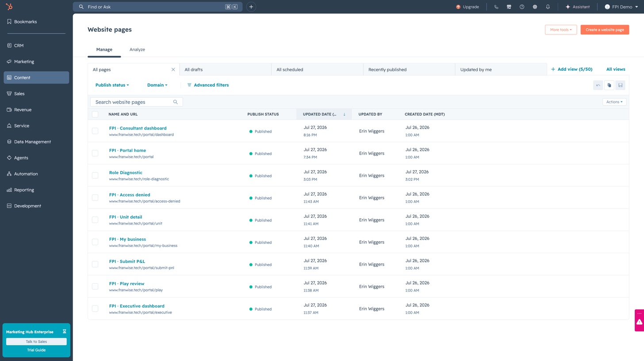Click Talk to Sales button
644x361 pixels.
click(x=36, y=342)
